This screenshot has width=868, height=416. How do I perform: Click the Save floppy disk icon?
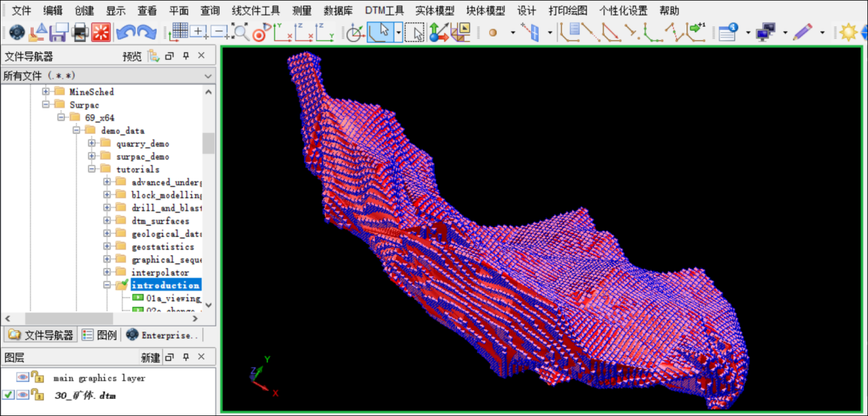coord(58,32)
